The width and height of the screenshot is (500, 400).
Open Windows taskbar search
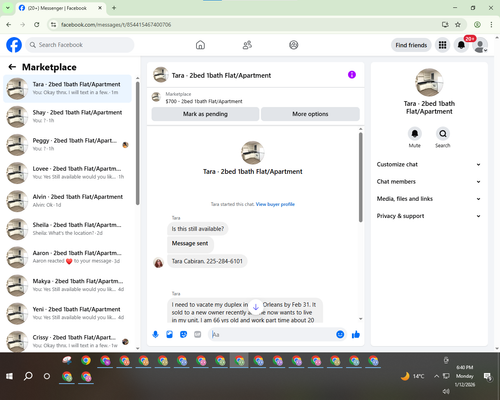click(x=28, y=376)
